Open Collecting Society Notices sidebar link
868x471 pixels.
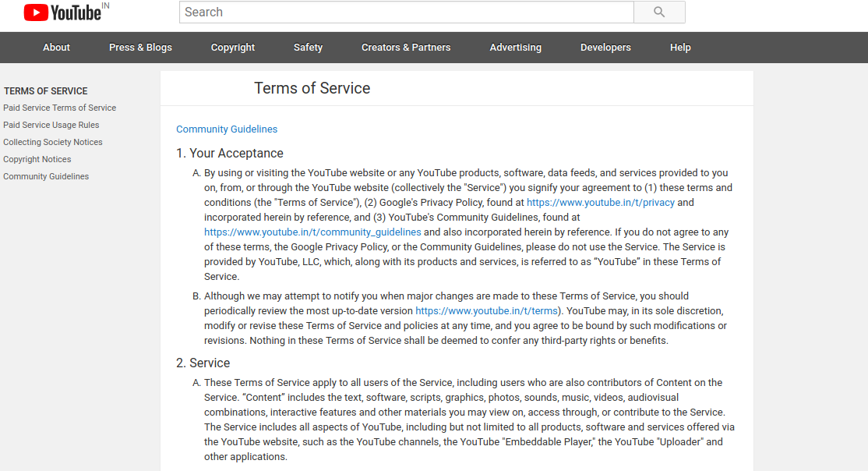coord(52,142)
